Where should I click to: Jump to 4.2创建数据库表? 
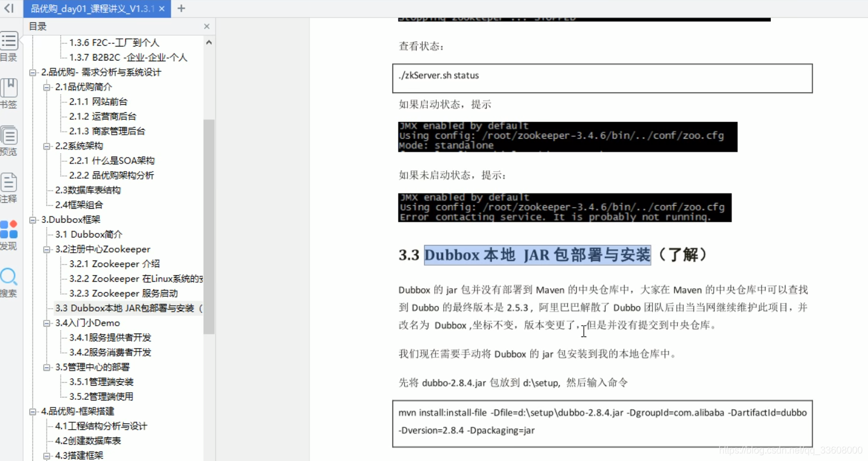[88, 441]
